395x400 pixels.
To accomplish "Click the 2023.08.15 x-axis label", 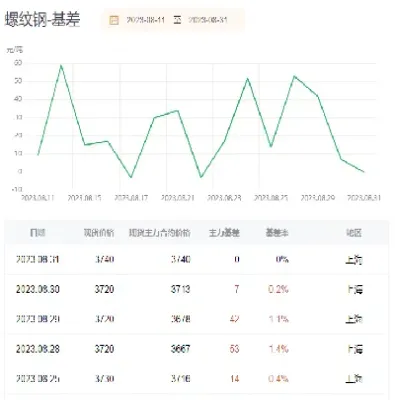I will [84, 198].
